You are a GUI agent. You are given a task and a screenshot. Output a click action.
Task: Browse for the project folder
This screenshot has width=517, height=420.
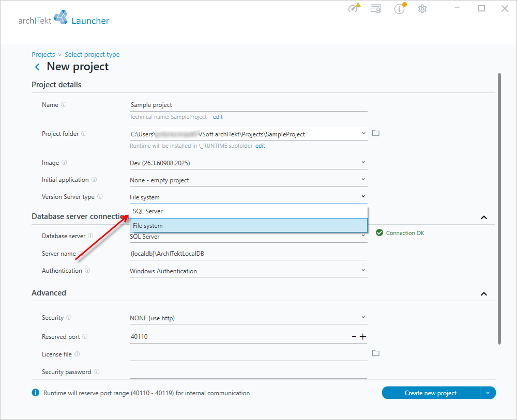(375, 133)
